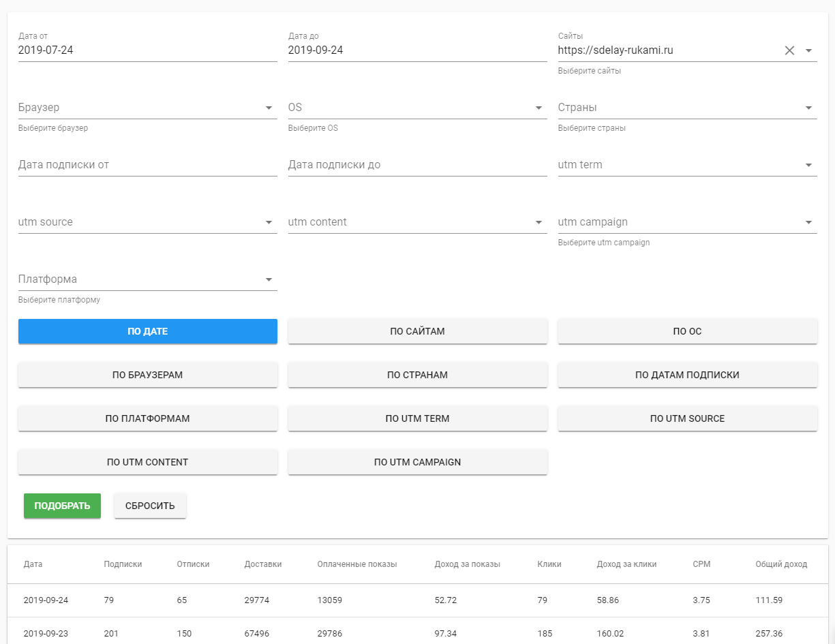Group results ПО UTM CAMPAIGN
835x644 pixels.
point(417,462)
